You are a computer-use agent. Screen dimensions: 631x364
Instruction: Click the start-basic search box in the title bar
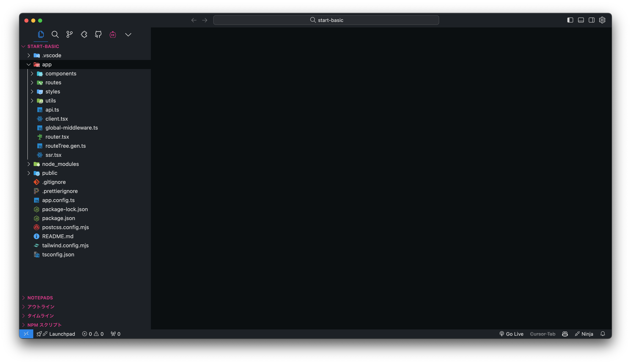coord(326,20)
